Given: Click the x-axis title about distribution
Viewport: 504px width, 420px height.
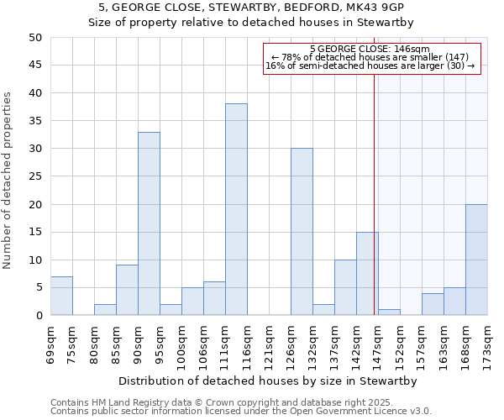Looking at the screenshot, I should [x=251, y=381].
